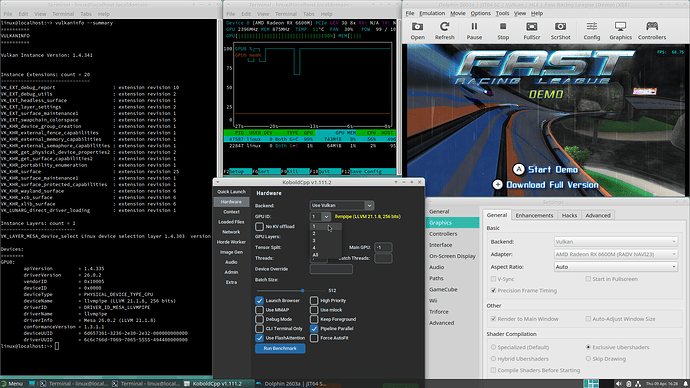Click the Batch Threads input field

(x=383, y=258)
